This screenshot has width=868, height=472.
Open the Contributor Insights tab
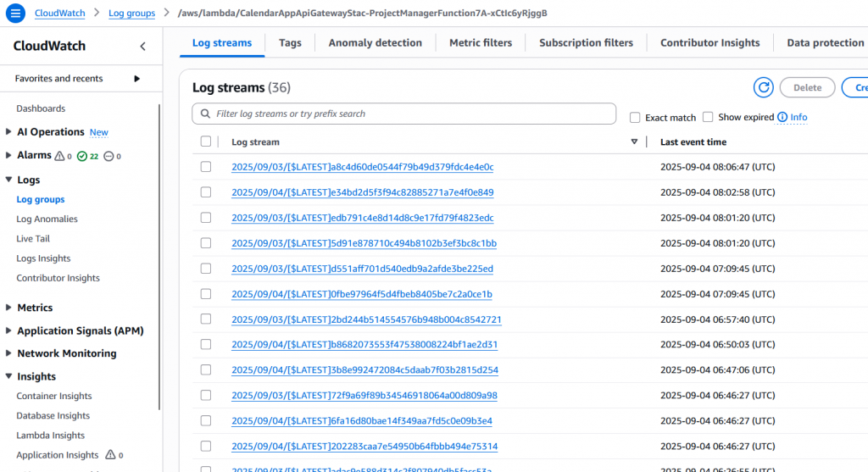[709, 42]
